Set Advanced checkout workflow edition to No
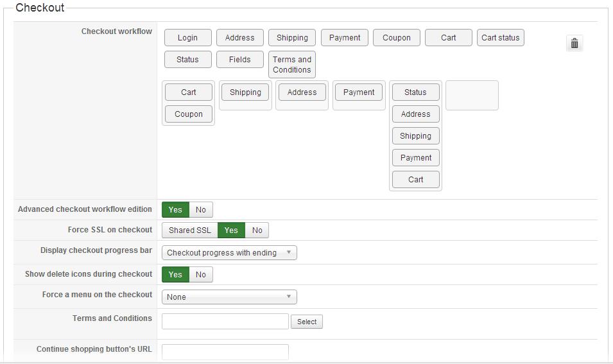Screen dimensions: 613x364 click(x=201, y=210)
